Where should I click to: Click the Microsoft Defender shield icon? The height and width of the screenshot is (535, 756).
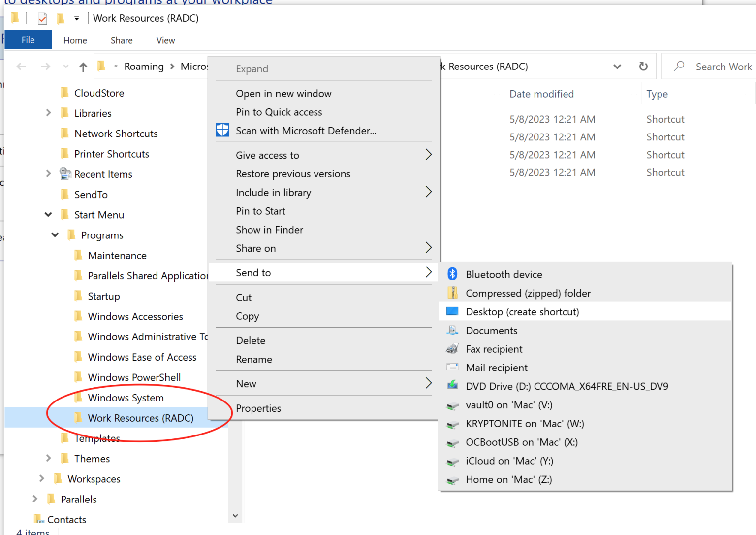(x=222, y=130)
